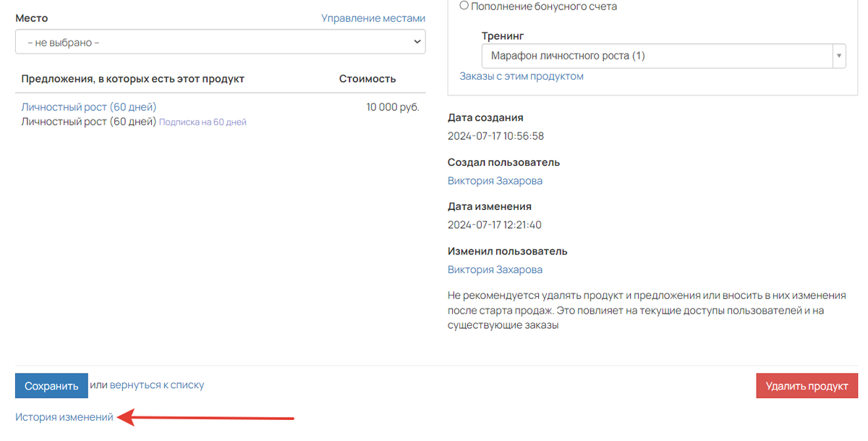This screenshot has width=868, height=441.
Task: Open Заказы с этим продуктом link
Action: 522,76
